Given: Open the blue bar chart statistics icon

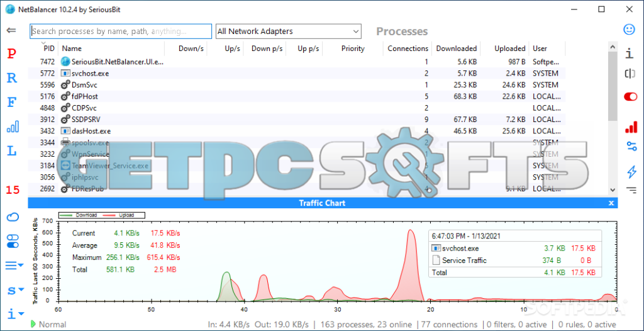Looking at the screenshot, I should [x=13, y=126].
